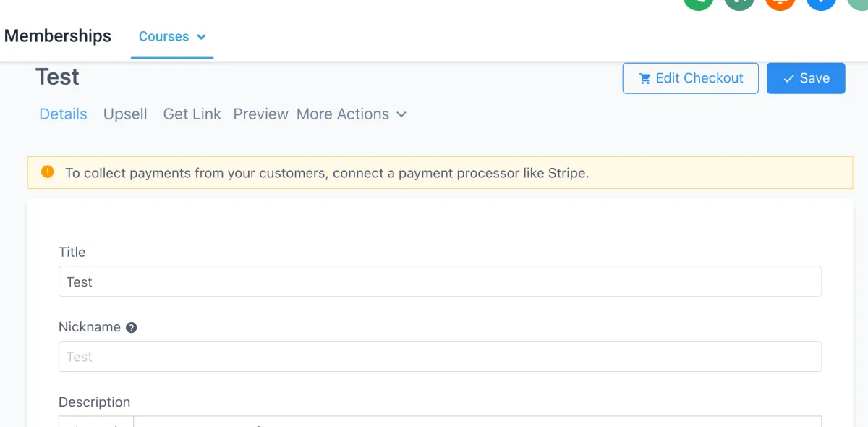The image size is (868, 427).
Task: Switch to the Details tab
Action: (63, 114)
